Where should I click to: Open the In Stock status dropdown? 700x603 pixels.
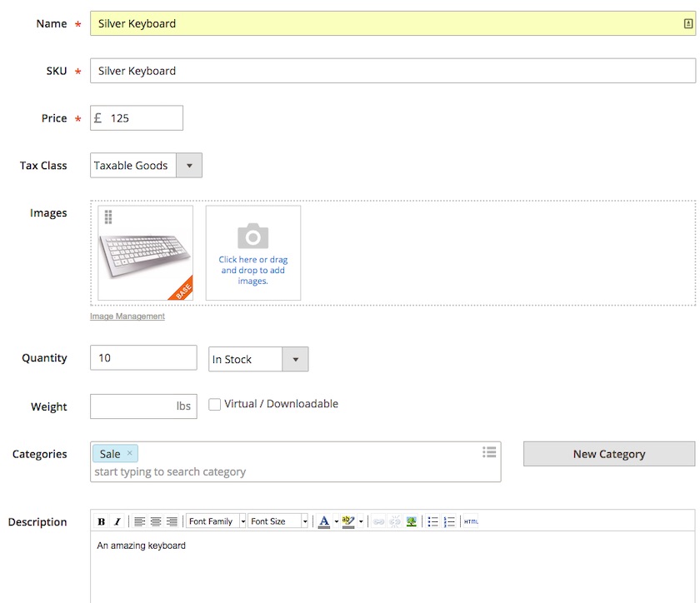[x=258, y=359]
